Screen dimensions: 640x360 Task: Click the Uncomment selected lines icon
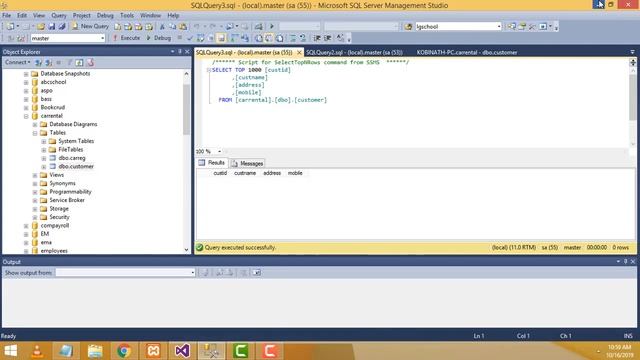[x=303, y=38]
